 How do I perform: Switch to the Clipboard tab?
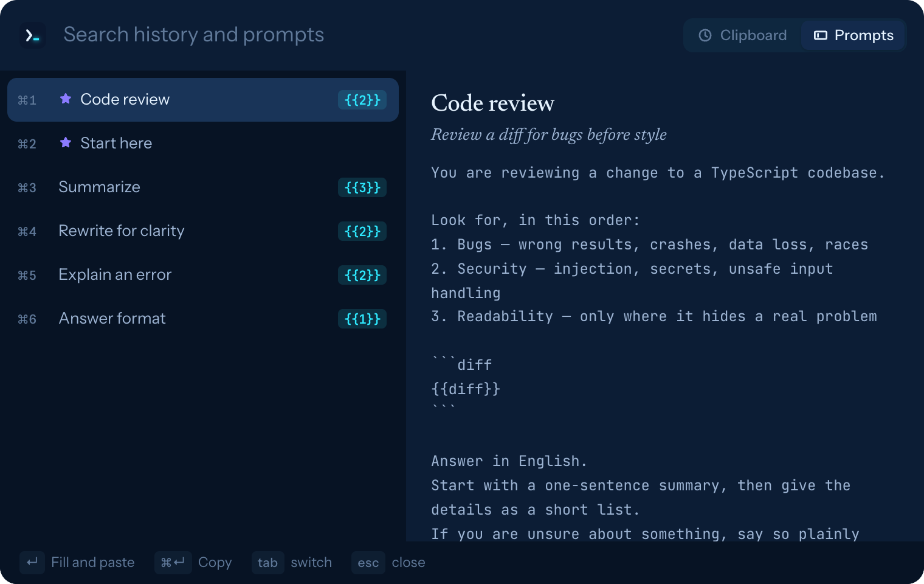click(743, 35)
